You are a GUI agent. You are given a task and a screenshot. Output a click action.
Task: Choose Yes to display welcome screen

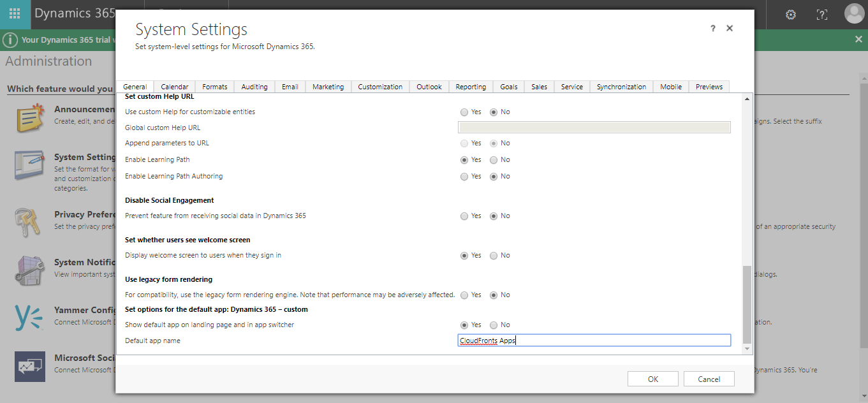(x=464, y=256)
